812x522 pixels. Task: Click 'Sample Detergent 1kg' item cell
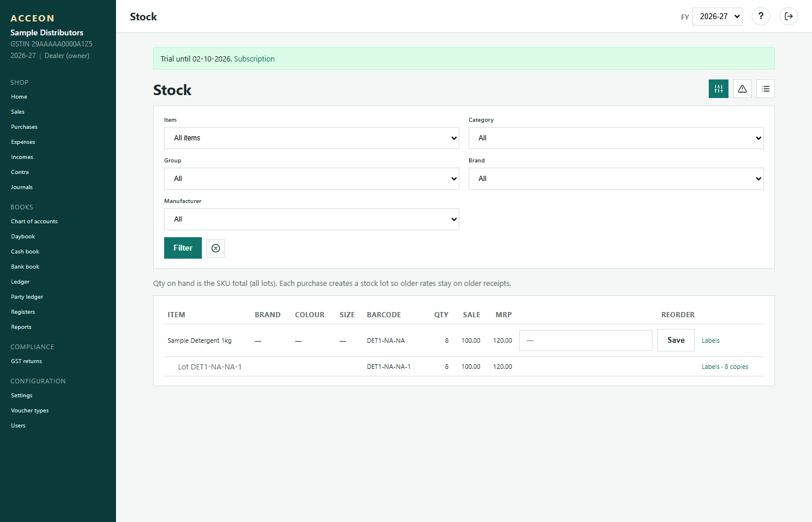[x=200, y=340]
